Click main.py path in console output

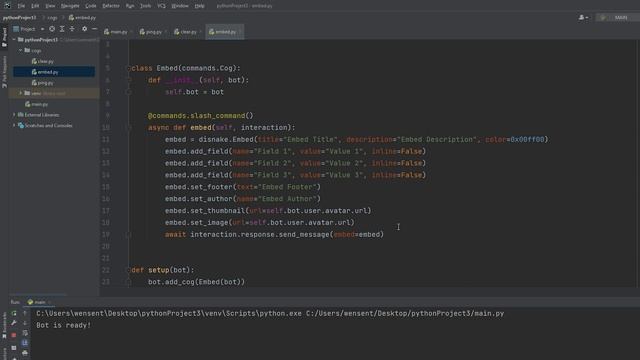[405, 313]
